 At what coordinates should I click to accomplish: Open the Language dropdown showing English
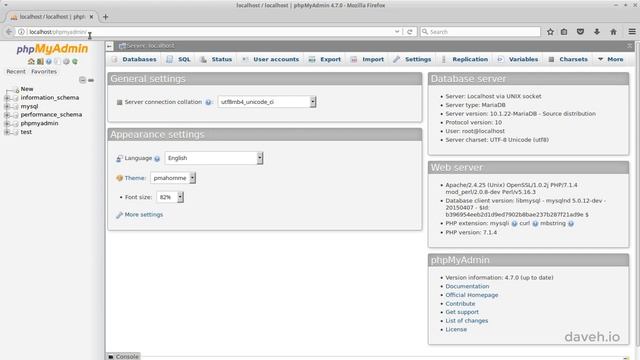tap(214, 158)
